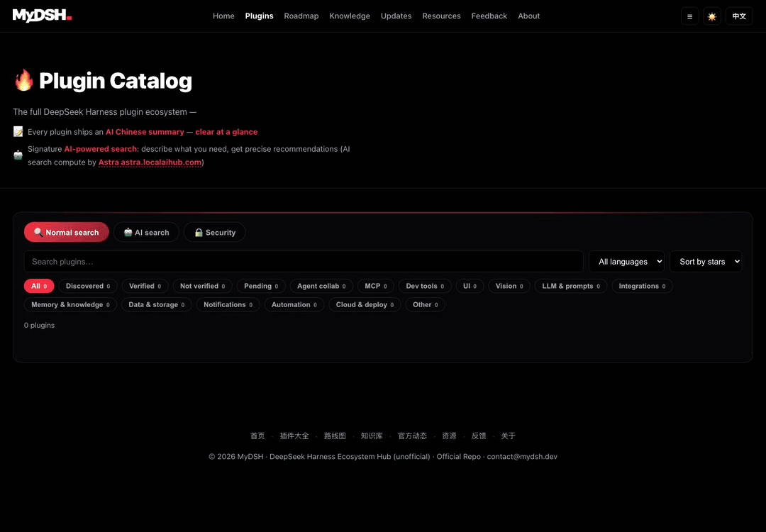
Task: Focus the Search plugins input field
Action: 304,261
